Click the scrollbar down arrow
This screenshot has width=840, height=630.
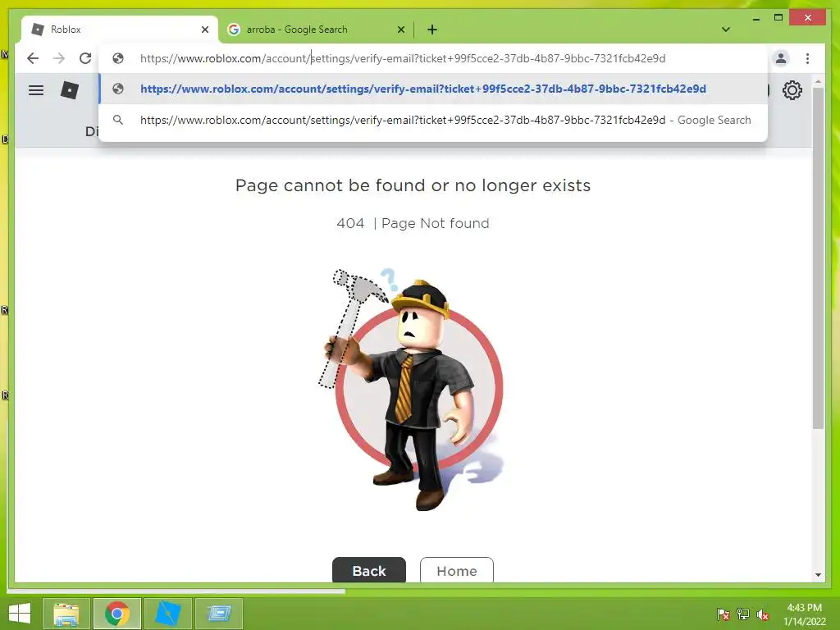818,575
